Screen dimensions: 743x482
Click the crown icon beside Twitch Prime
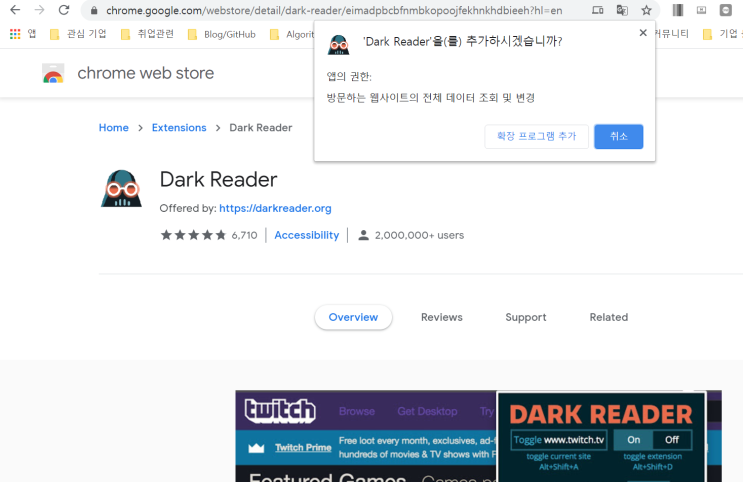pyautogui.click(x=256, y=448)
